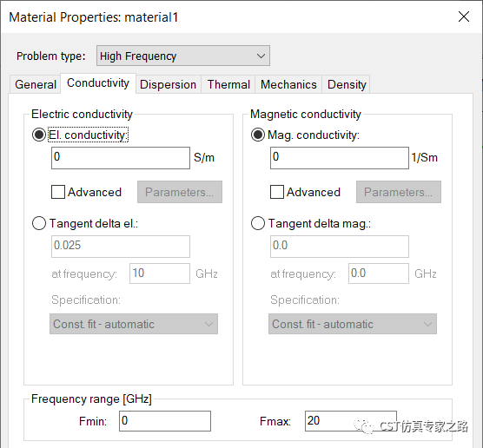This screenshot has height=448, width=483.
Task: Enable Advanced under Magnetic conductivity
Action: (277, 192)
